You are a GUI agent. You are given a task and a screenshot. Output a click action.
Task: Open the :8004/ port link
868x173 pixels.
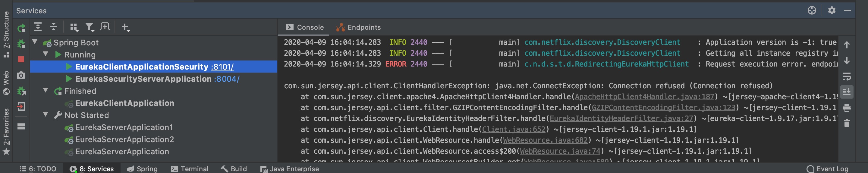[x=227, y=79]
